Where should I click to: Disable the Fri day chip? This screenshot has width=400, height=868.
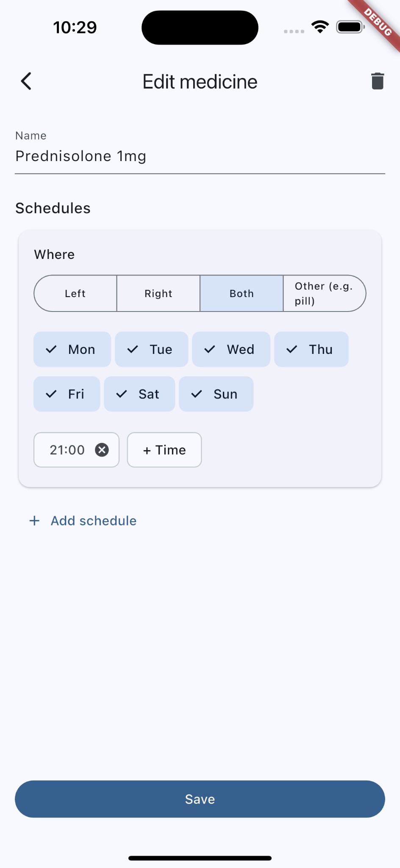point(67,394)
